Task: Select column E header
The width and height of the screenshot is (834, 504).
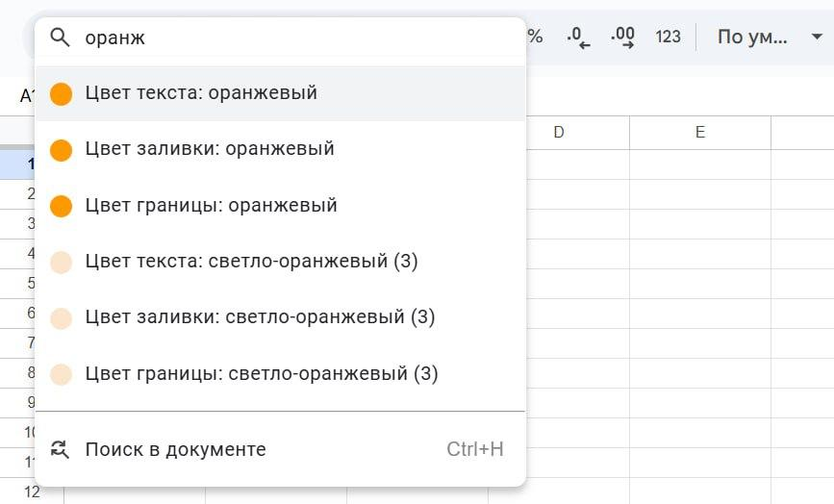Action: 699,133
